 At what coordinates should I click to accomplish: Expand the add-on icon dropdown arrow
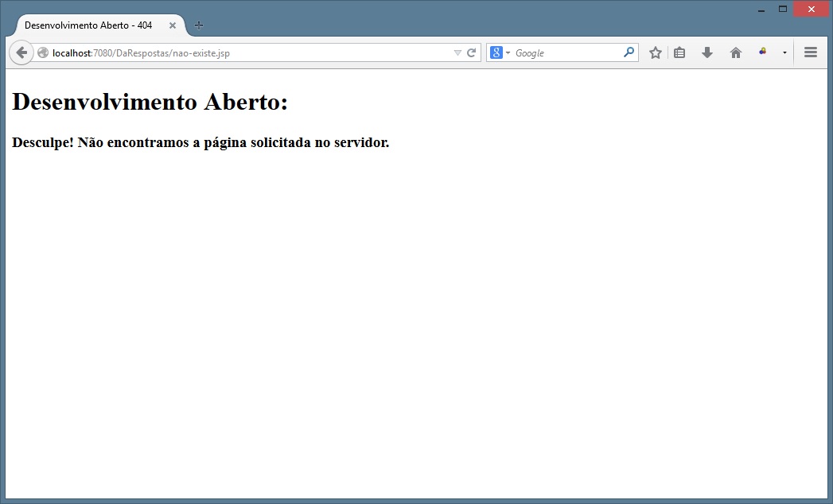coord(784,53)
